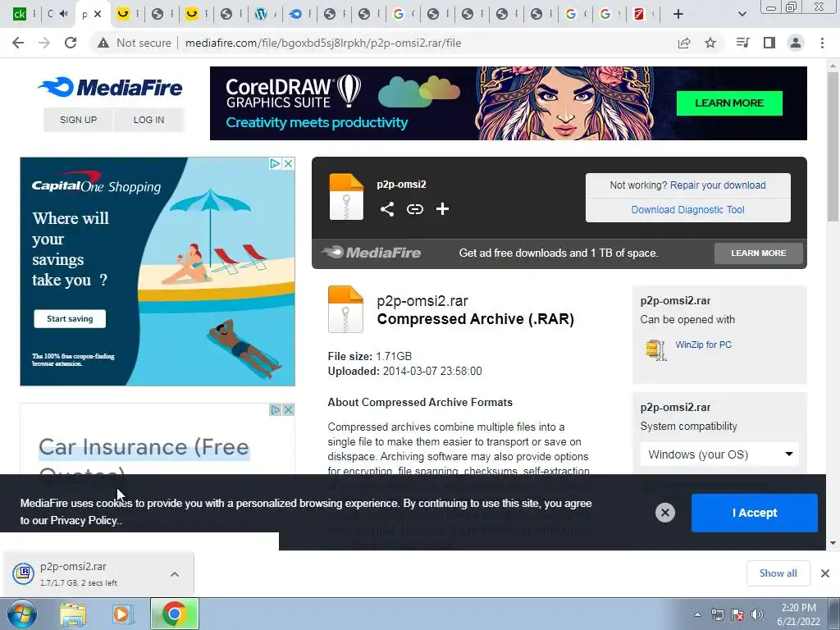
Task: Open Windows Explorer from the taskbar
Action: click(x=73, y=614)
